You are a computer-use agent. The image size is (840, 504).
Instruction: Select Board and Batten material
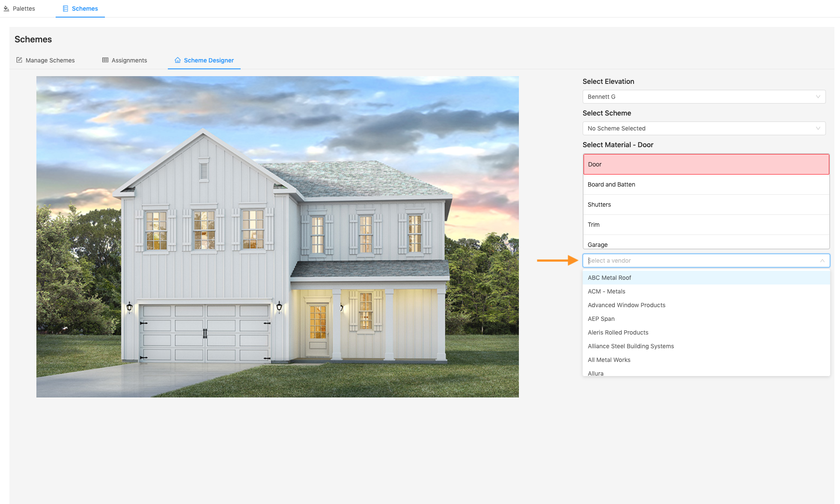click(x=706, y=184)
